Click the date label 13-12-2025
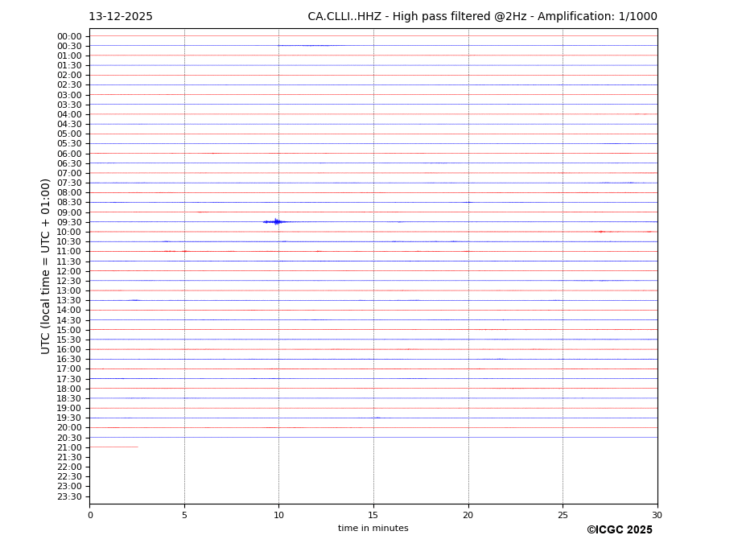746x560 pixels. click(120, 17)
